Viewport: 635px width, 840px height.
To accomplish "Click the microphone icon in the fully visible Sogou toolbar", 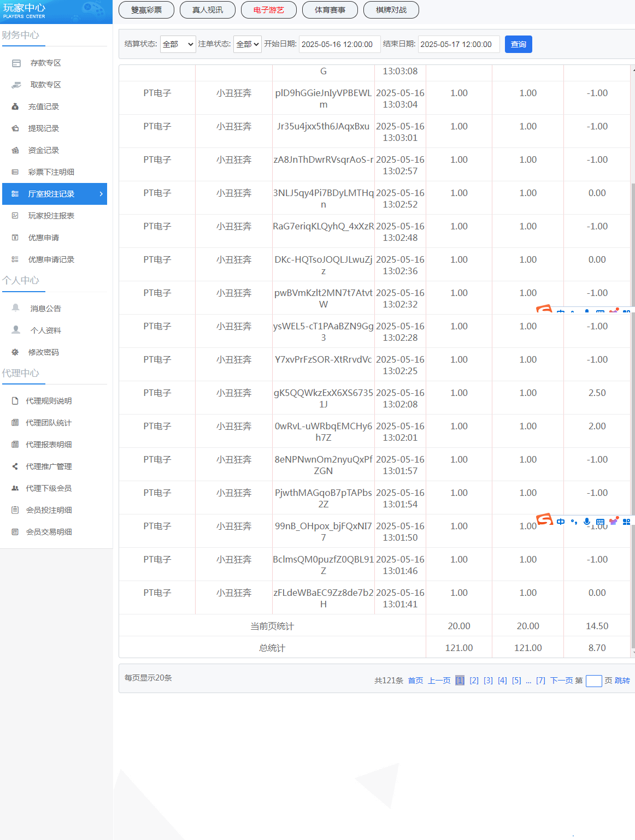I will click(587, 522).
